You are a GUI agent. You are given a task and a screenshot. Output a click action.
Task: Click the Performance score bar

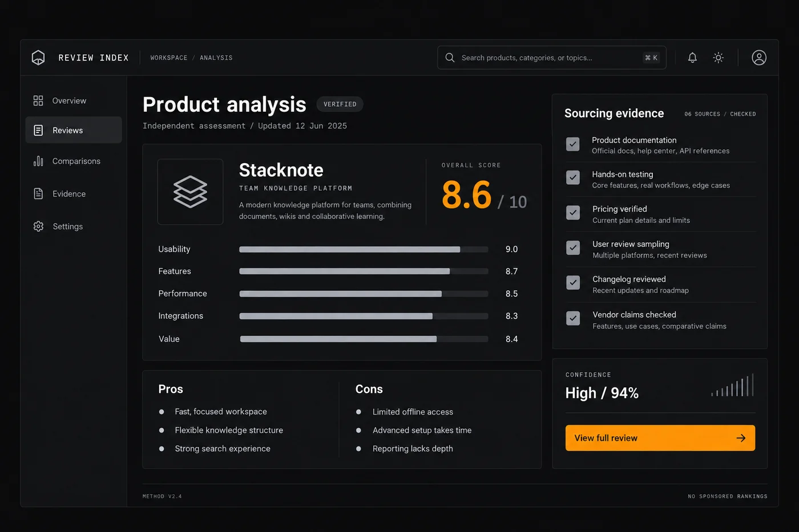364,294
